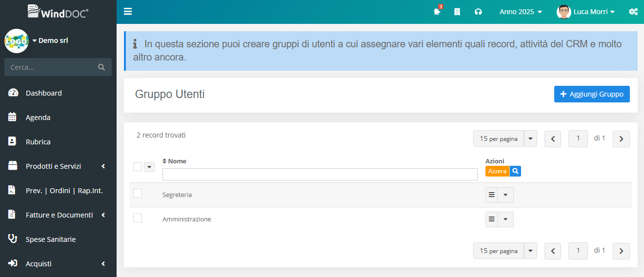
Task: Click the Aggiungi Gruppo button
Action: [x=592, y=94]
